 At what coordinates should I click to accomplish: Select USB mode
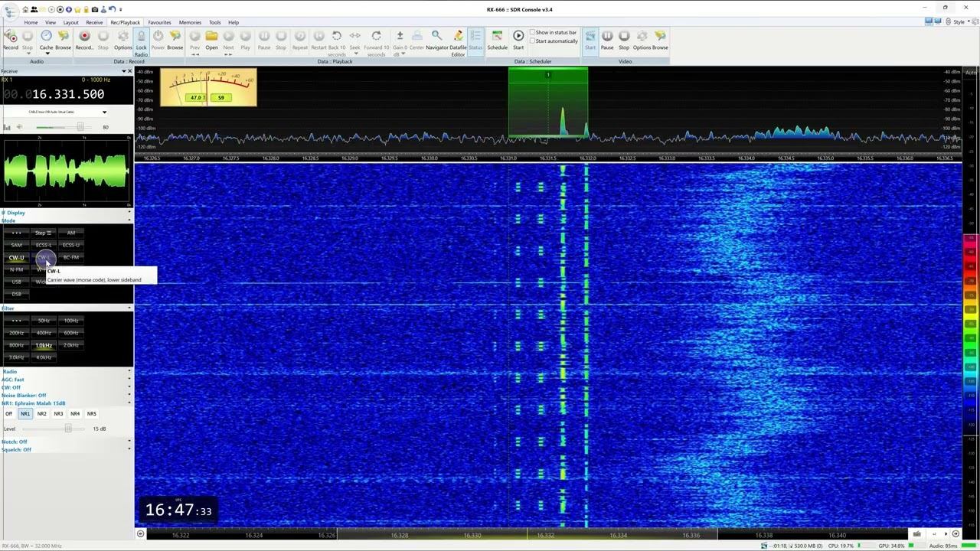pos(16,282)
